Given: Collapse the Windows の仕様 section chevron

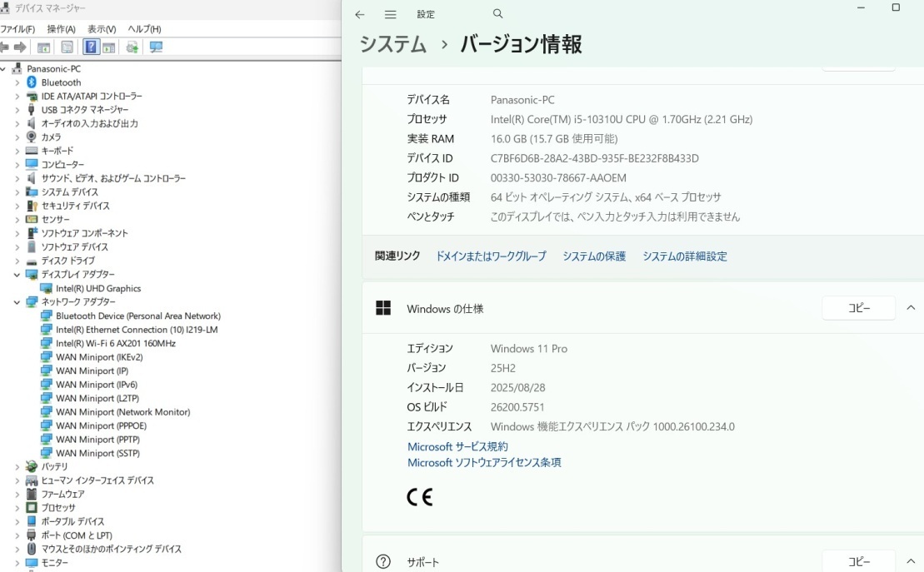Looking at the screenshot, I should click(911, 308).
